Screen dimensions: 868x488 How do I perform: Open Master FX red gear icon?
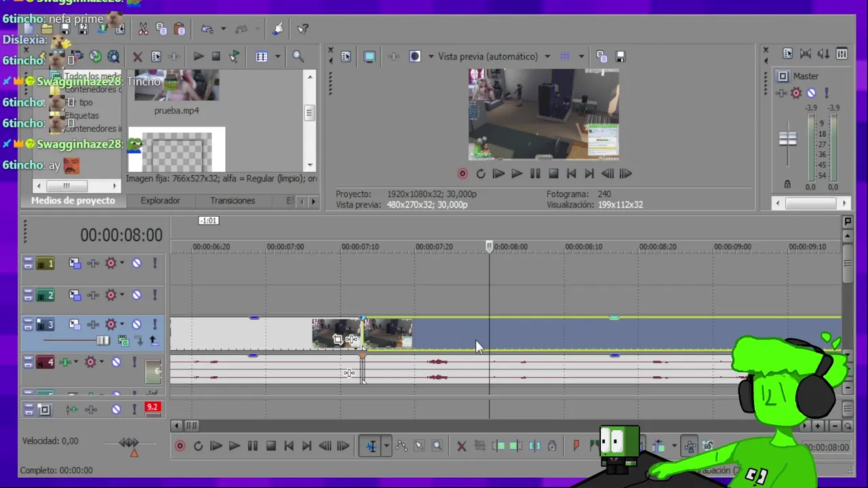coord(796,94)
